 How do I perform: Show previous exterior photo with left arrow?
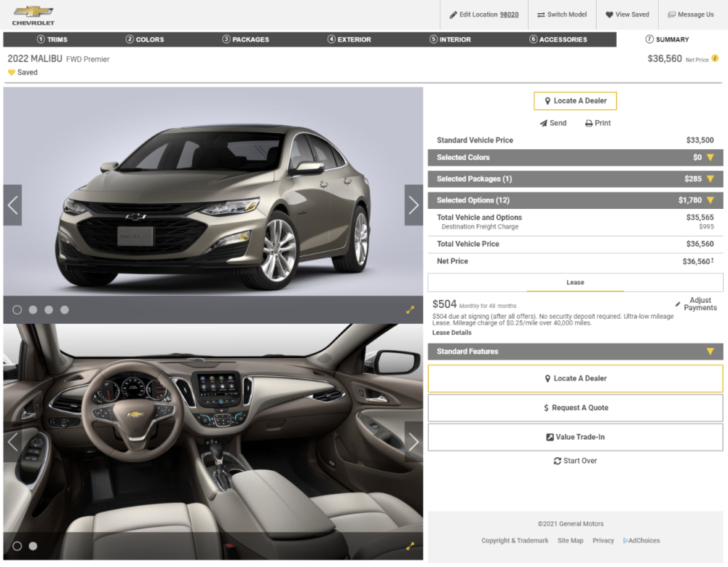(12, 205)
